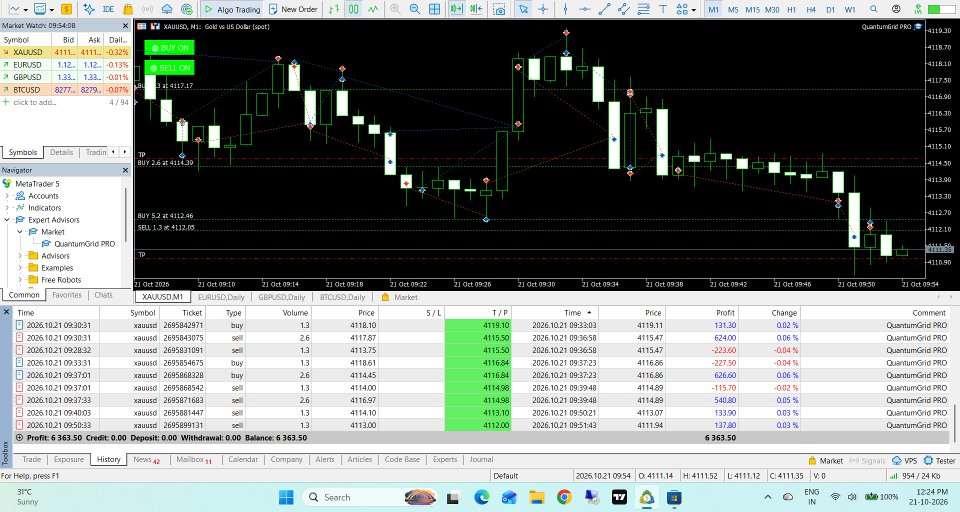This screenshot has width=960, height=512.
Task: Open the EURUSD,Daily chart tab
Action: [x=221, y=297]
